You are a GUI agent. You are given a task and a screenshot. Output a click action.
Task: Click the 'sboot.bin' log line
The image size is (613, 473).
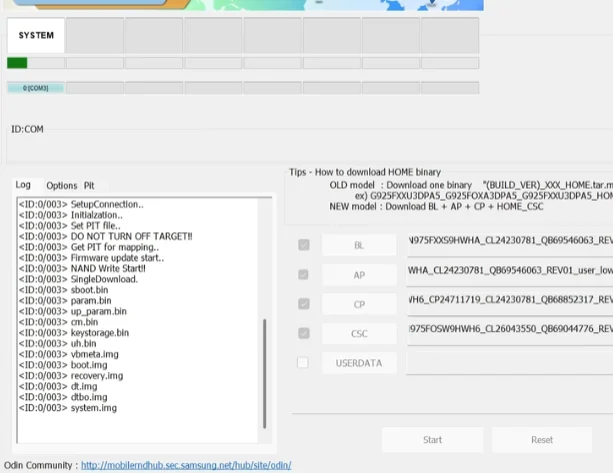click(63, 290)
